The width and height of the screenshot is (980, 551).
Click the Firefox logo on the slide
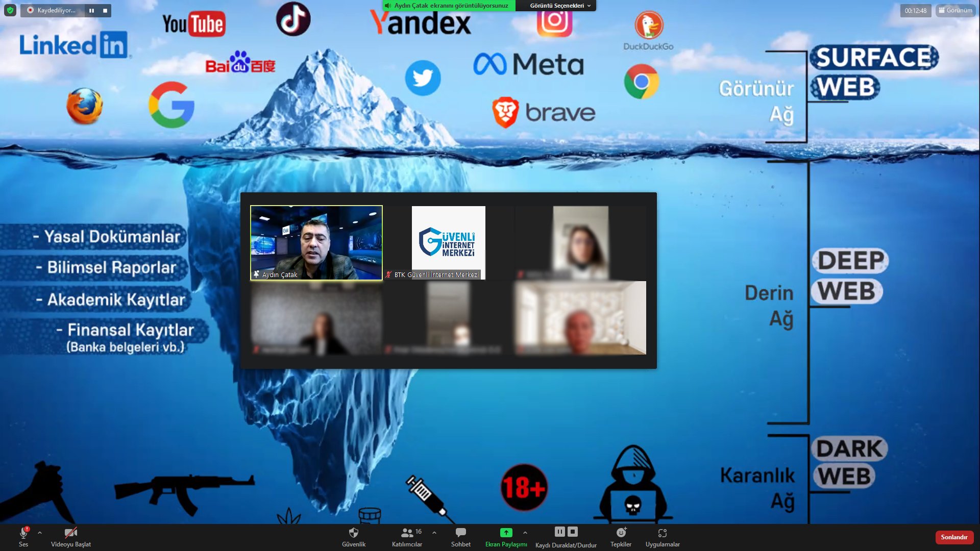85,106
